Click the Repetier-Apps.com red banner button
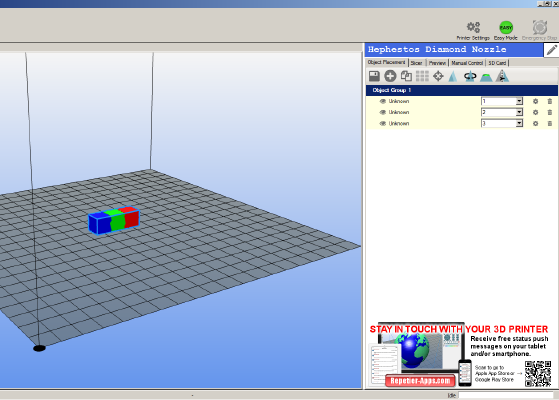Screen dimensions: 559x400 click(x=420, y=380)
